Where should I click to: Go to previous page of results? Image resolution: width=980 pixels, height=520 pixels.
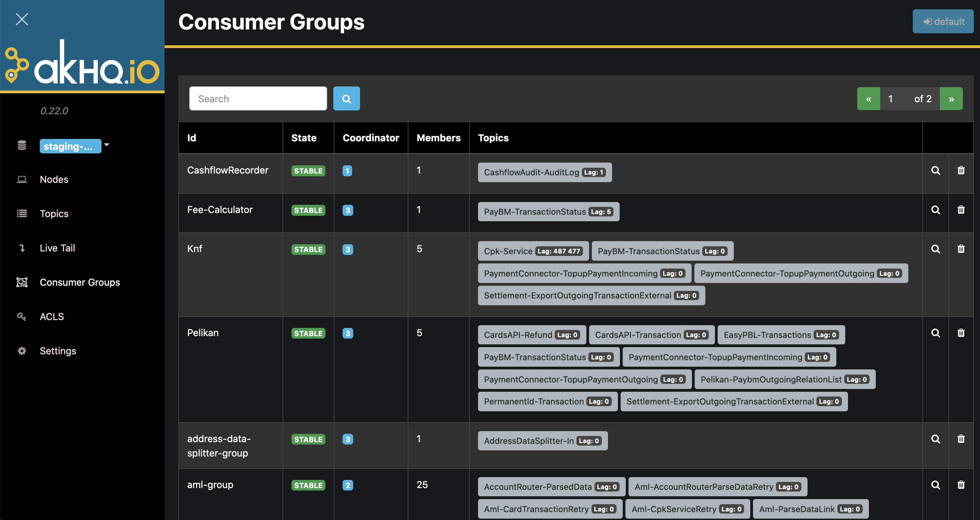pos(868,99)
